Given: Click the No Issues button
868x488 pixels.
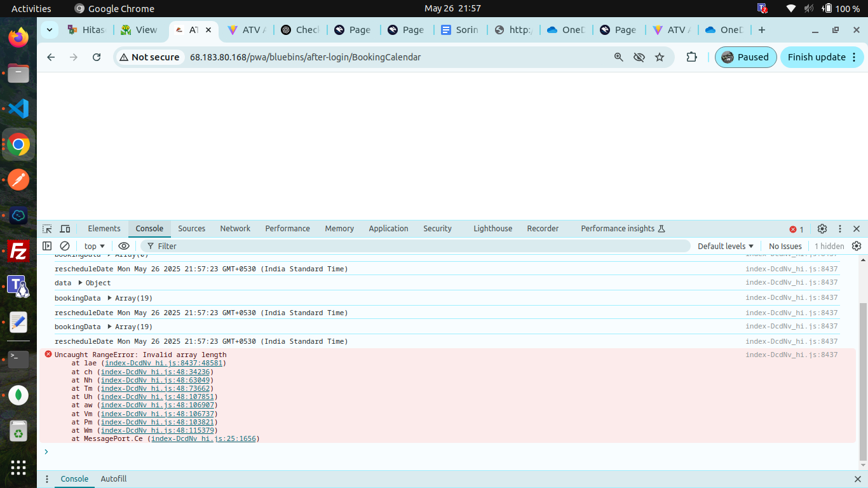Looking at the screenshot, I should point(785,246).
